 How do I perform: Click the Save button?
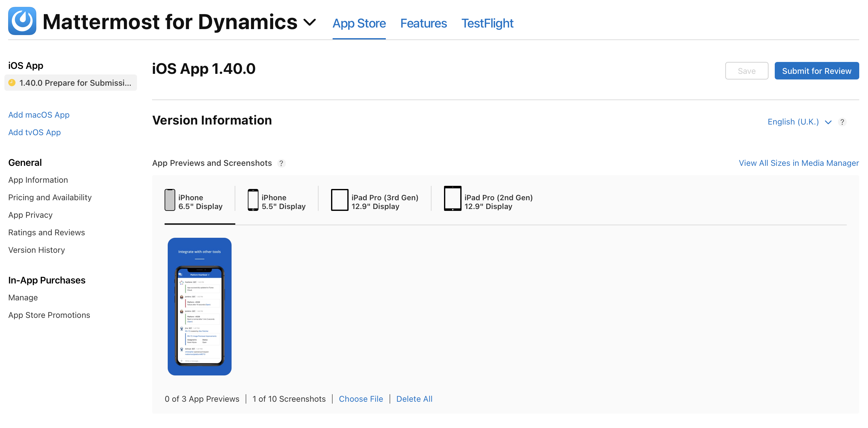[x=746, y=71]
